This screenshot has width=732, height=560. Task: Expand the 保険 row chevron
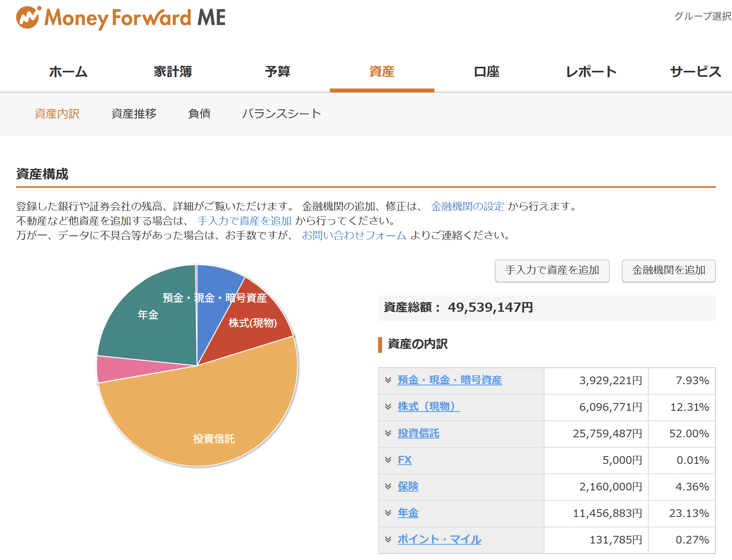388,486
